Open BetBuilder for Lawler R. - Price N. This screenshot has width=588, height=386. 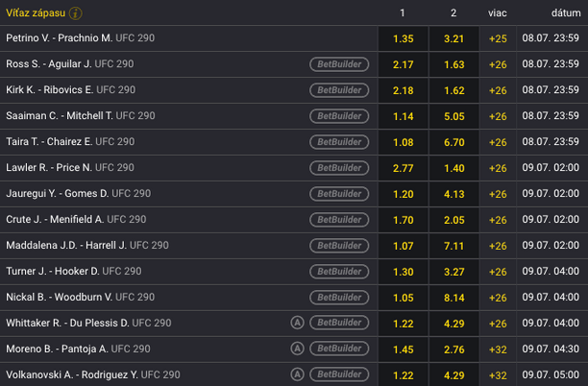click(339, 167)
